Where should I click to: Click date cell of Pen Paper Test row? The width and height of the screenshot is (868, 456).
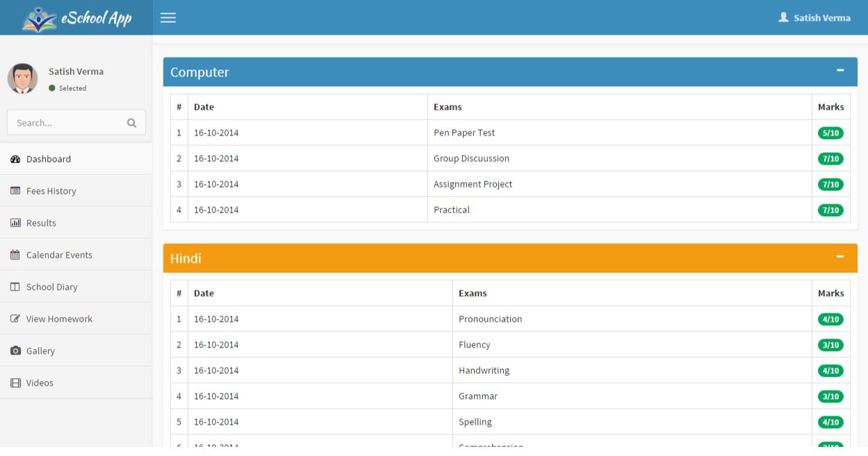coord(308,133)
